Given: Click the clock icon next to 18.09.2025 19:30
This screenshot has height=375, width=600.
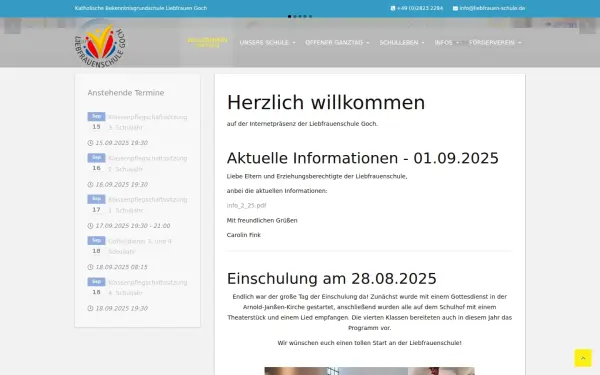Looking at the screenshot, I should pyautogui.click(x=90, y=308).
